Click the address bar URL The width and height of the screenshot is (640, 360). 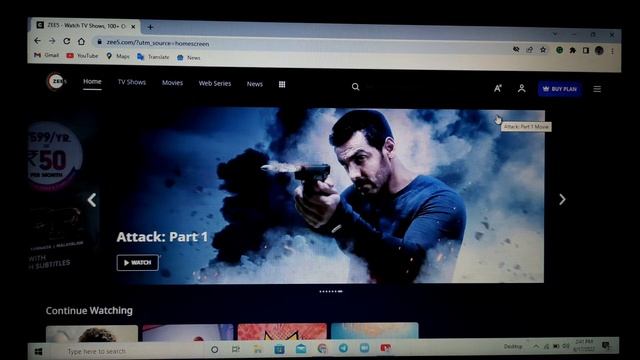click(158, 43)
